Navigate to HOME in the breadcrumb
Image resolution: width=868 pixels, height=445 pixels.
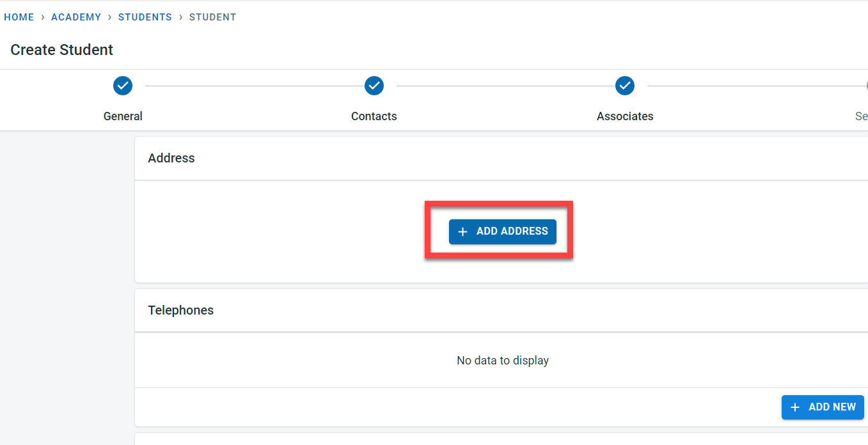(19, 17)
